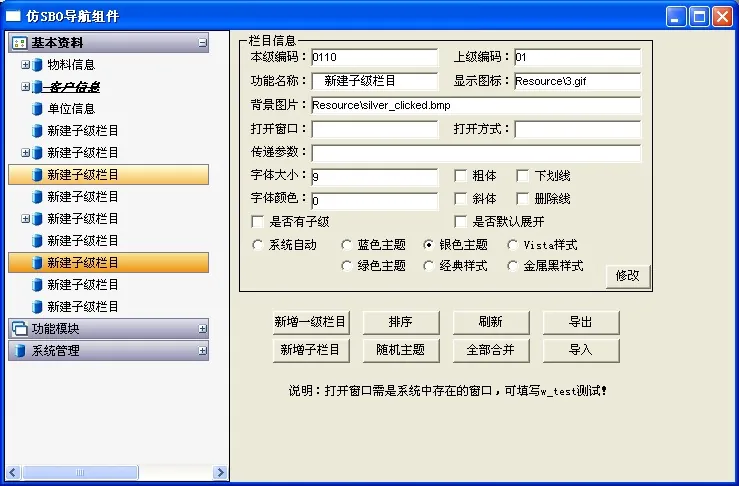Click the empty 打开窗口 field
Screen dimensions: 739x486
375,129
